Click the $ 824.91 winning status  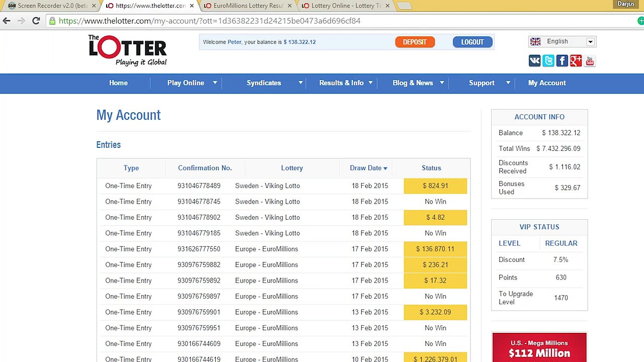435,186
